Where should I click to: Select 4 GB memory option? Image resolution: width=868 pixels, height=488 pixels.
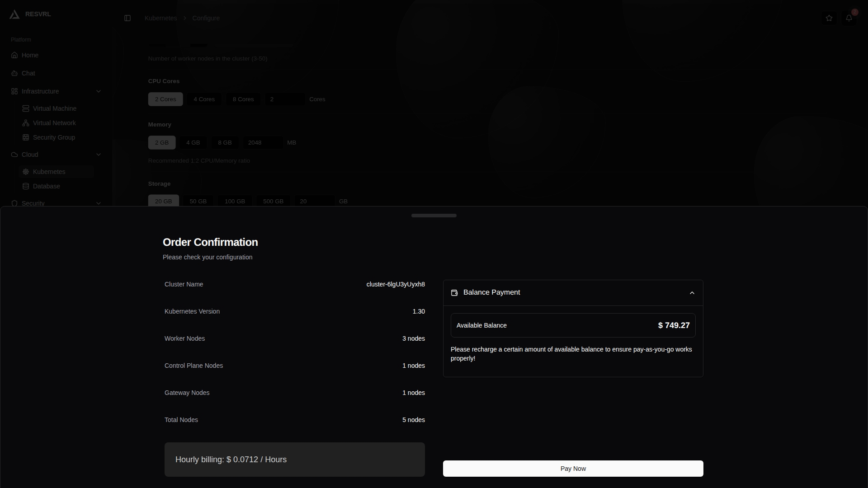(193, 142)
